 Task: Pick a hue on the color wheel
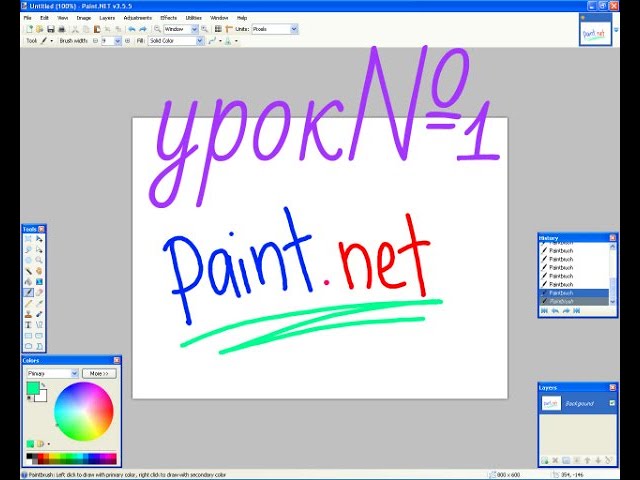84,411
